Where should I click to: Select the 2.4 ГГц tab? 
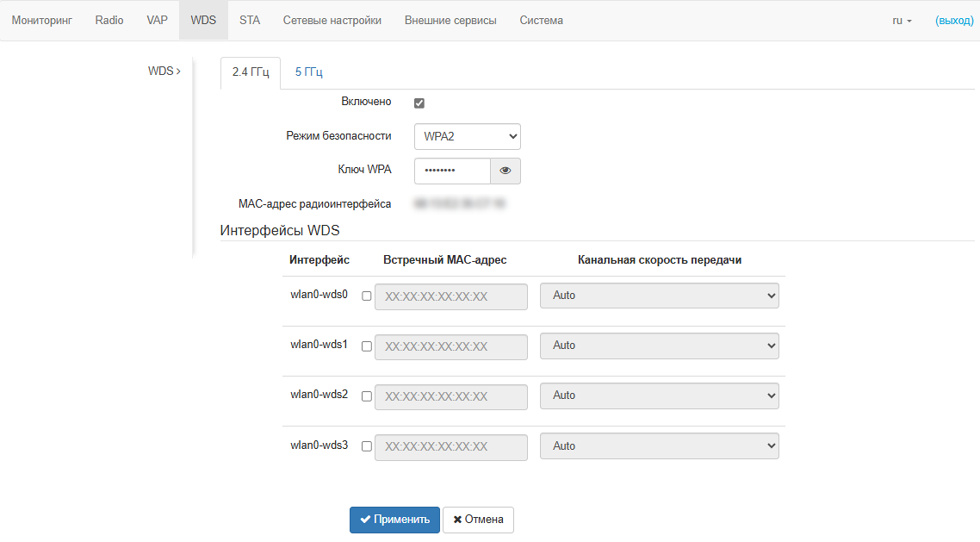click(x=251, y=72)
